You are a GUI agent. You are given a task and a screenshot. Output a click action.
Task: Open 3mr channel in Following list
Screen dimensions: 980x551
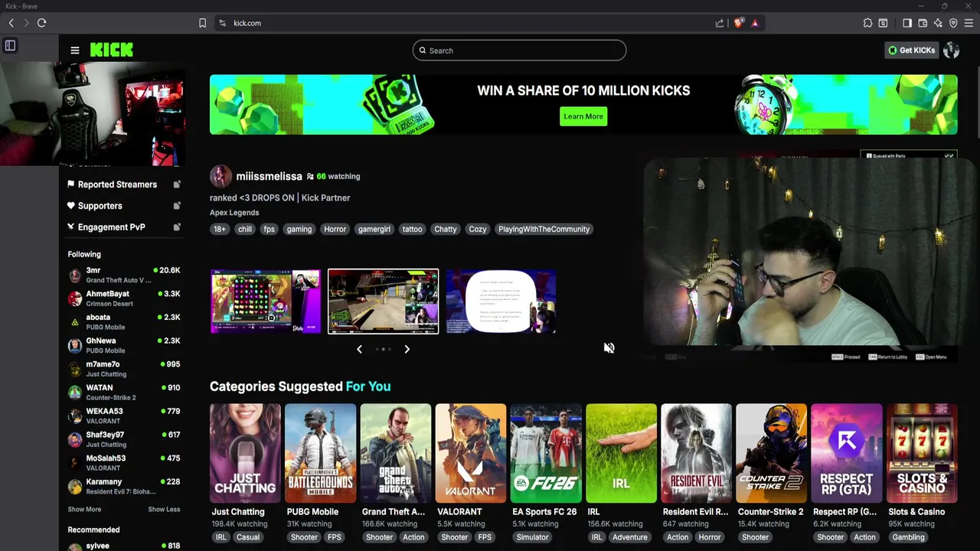click(x=123, y=275)
